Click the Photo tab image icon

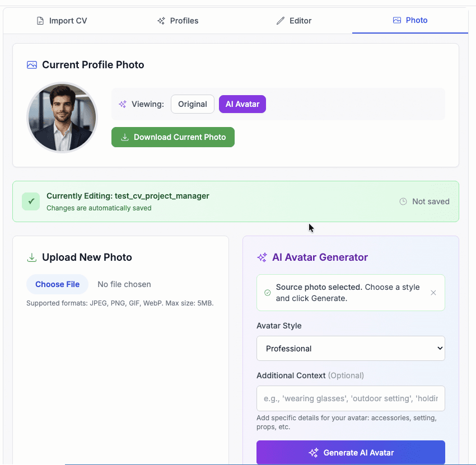coord(397,20)
